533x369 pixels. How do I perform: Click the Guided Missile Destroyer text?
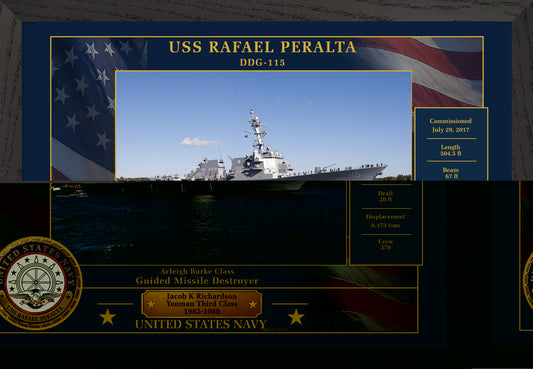pos(197,281)
